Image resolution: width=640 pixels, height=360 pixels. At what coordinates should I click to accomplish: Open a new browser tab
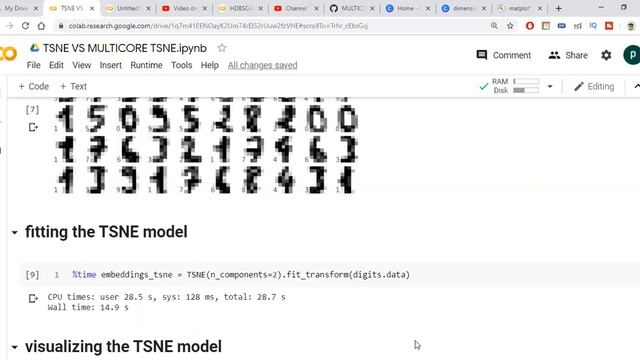pos(558,8)
